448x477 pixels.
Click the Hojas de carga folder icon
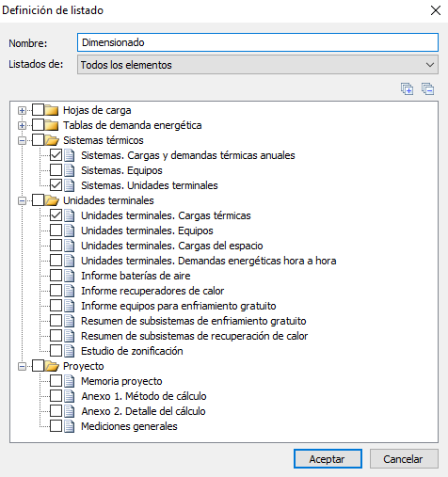[52, 110]
